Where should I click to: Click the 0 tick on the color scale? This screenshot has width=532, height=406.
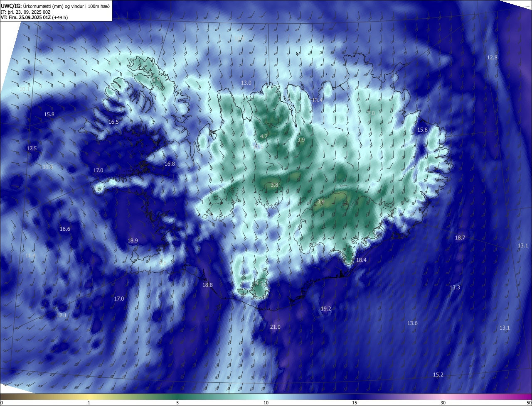pos(1,403)
